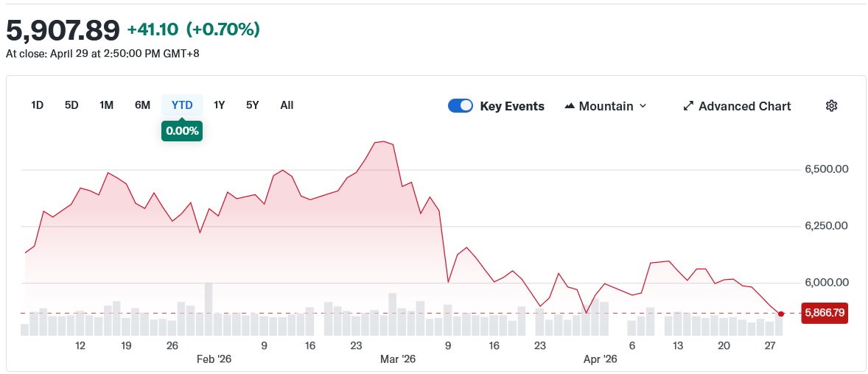Click the 5,866.79 red price marker
This screenshot has height=374, width=868.
click(825, 313)
